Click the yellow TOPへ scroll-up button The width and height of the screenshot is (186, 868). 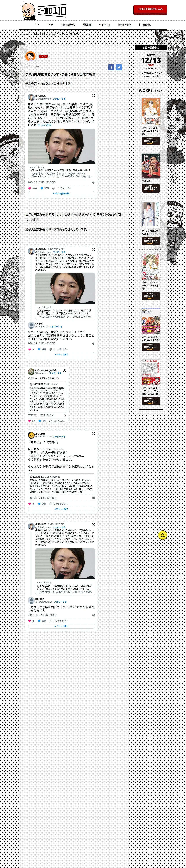tap(163, 535)
